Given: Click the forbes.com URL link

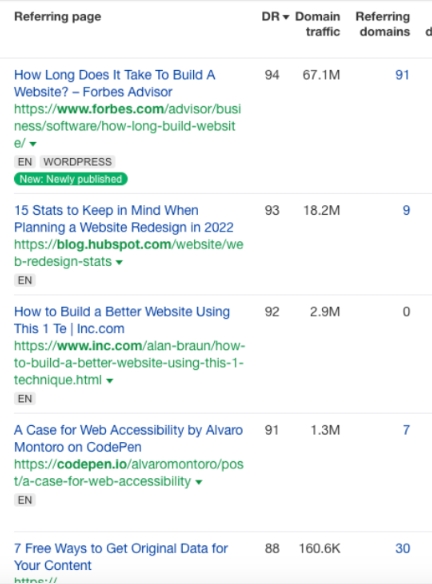Looking at the screenshot, I should point(127,126).
